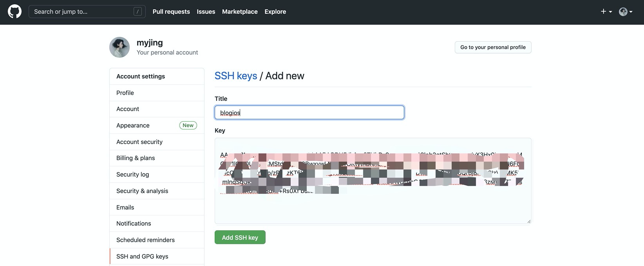Follow the SSH keys breadcrumb link
The height and width of the screenshot is (266, 644).
(236, 76)
